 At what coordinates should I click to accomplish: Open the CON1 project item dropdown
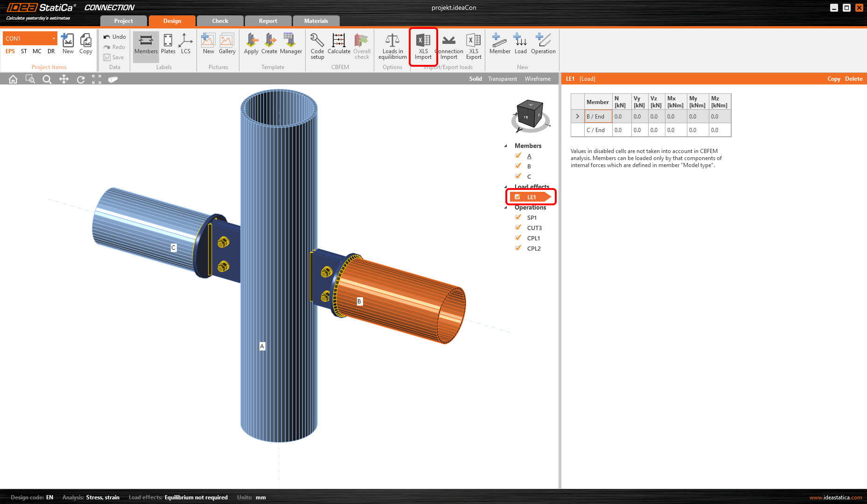(x=54, y=39)
